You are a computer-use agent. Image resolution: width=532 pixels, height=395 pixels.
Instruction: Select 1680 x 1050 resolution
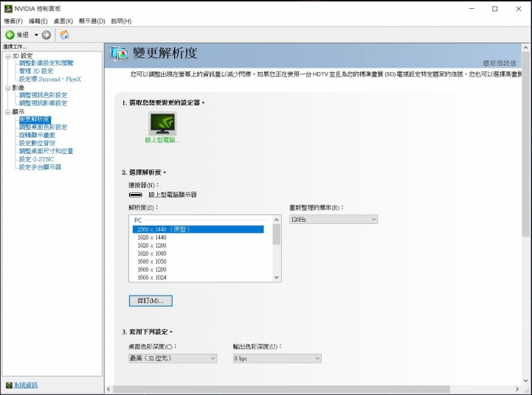(198, 262)
